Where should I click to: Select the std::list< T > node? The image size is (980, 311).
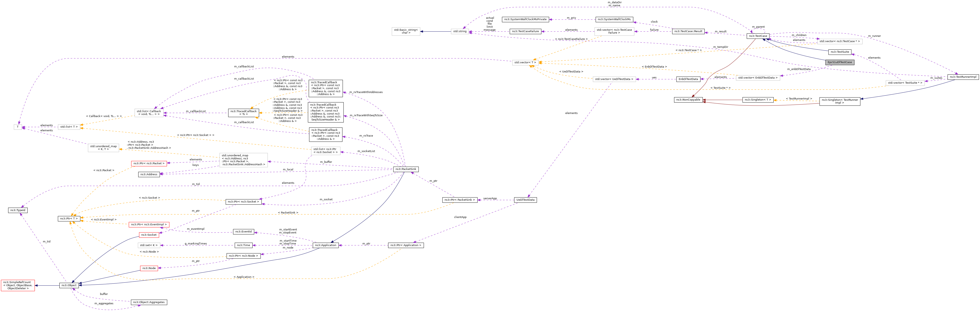point(69,127)
